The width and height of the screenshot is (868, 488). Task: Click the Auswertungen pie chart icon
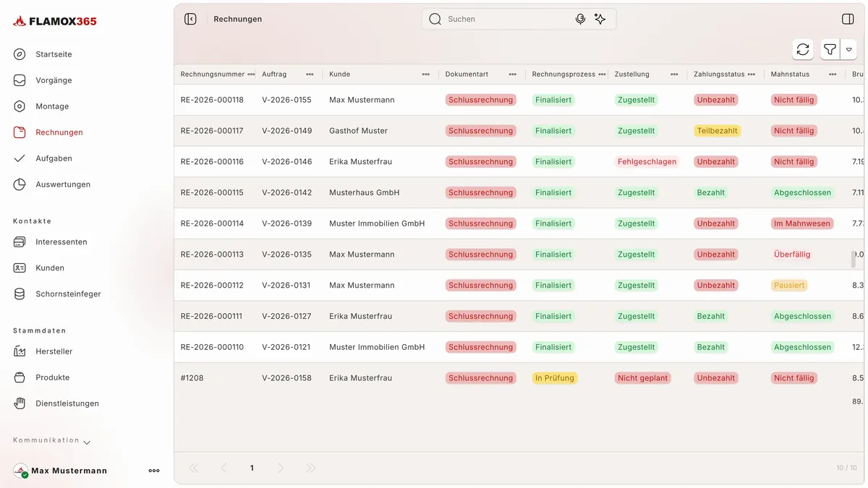(x=20, y=184)
